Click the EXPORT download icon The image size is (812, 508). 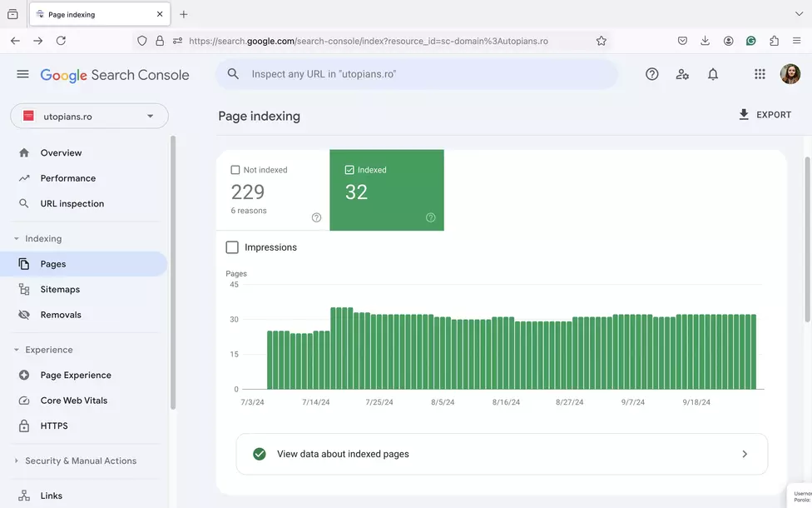[744, 115]
